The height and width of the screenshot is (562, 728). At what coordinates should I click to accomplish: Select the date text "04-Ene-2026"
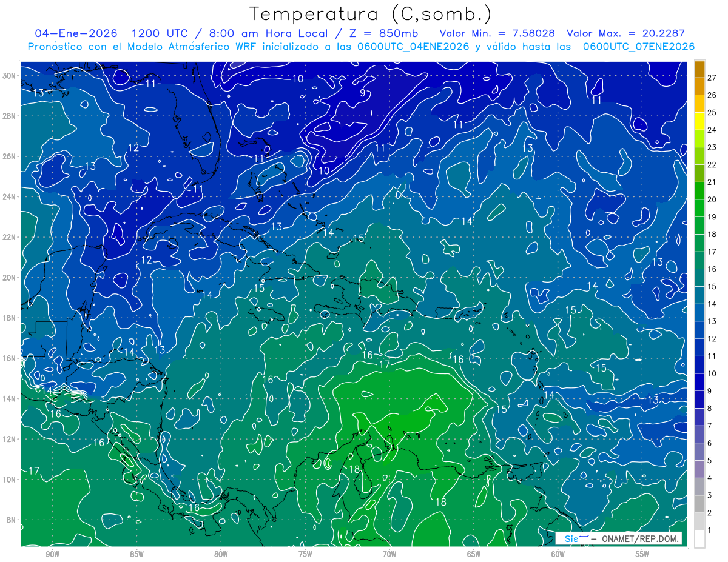click(76, 33)
